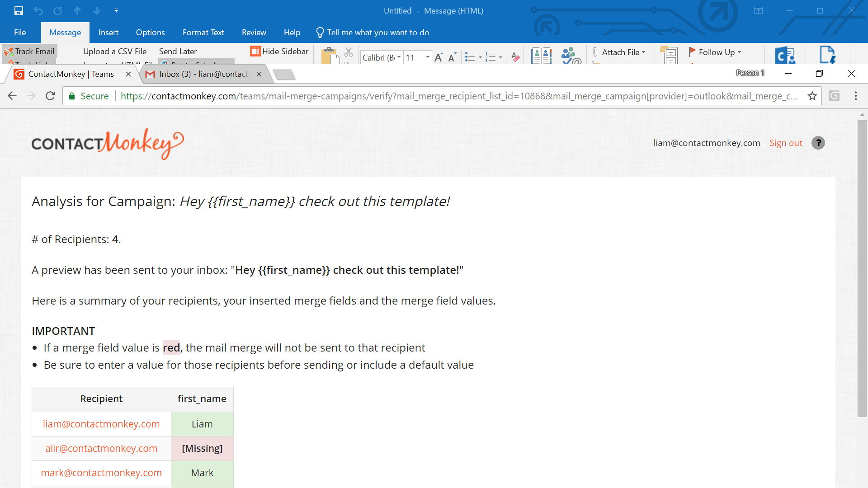Open the File menu in Outlook
This screenshot has width=868, height=488.
pyautogui.click(x=20, y=33)
